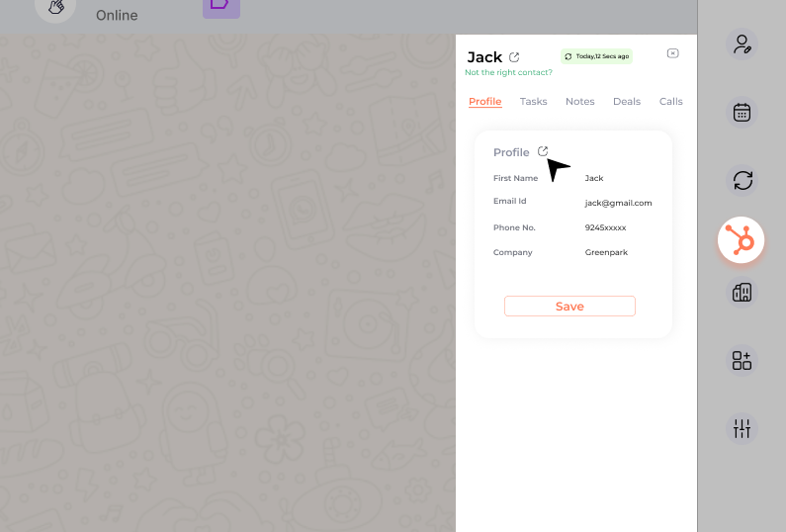
Task: Open the calendar icon in sidebar
Action: click(742, 113)
